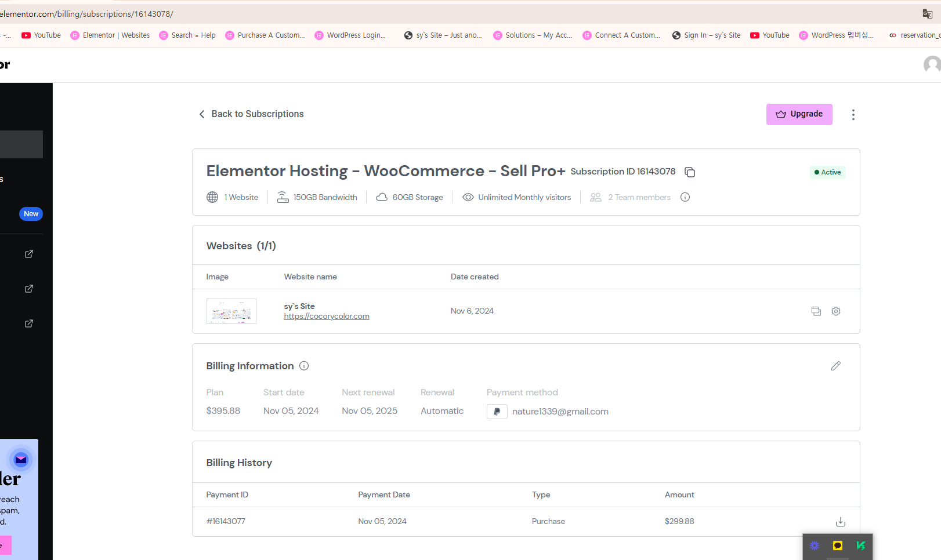Open third external link icon in sidebar
Viewport: 941px width, 560px height.
click(29, 323)
